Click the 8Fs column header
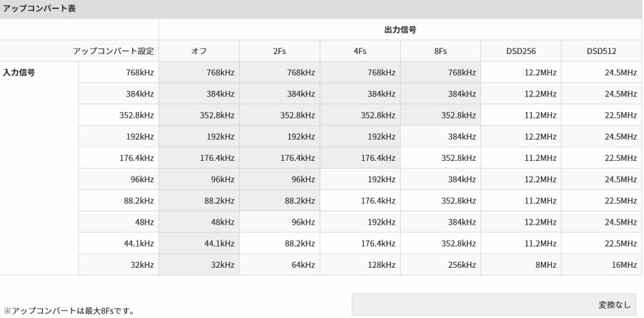 click(x=440, y=51)
